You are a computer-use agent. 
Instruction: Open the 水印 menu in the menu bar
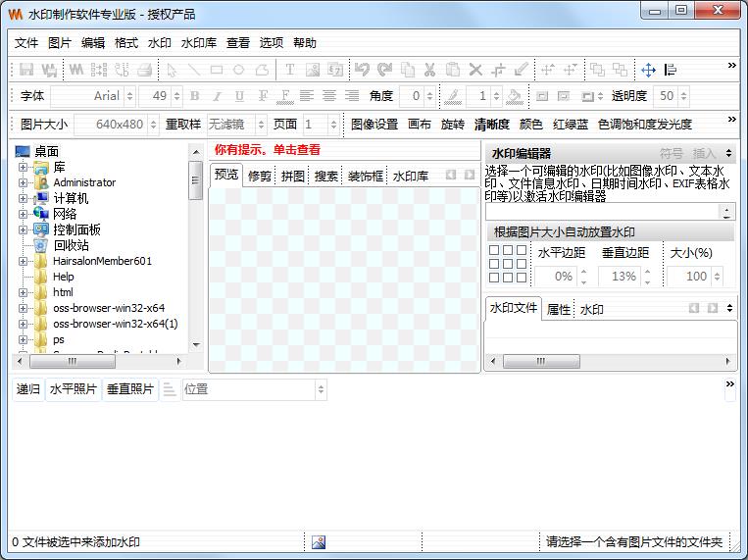159,43
